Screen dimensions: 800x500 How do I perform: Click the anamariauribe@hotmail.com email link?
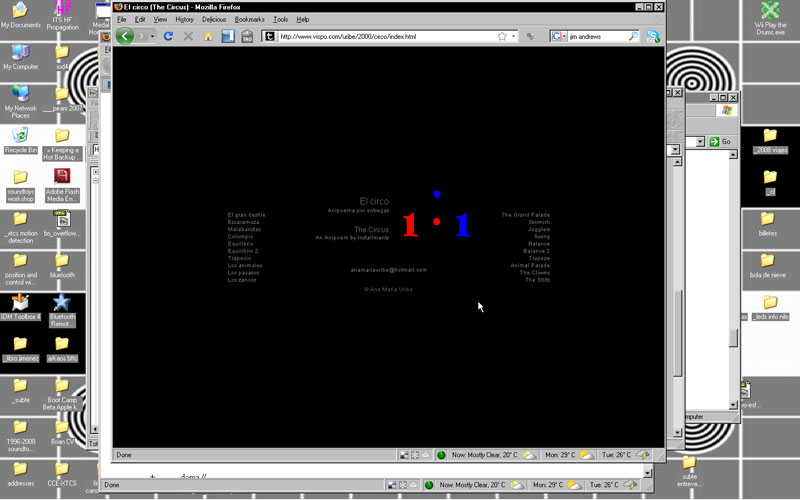(388, 270)
